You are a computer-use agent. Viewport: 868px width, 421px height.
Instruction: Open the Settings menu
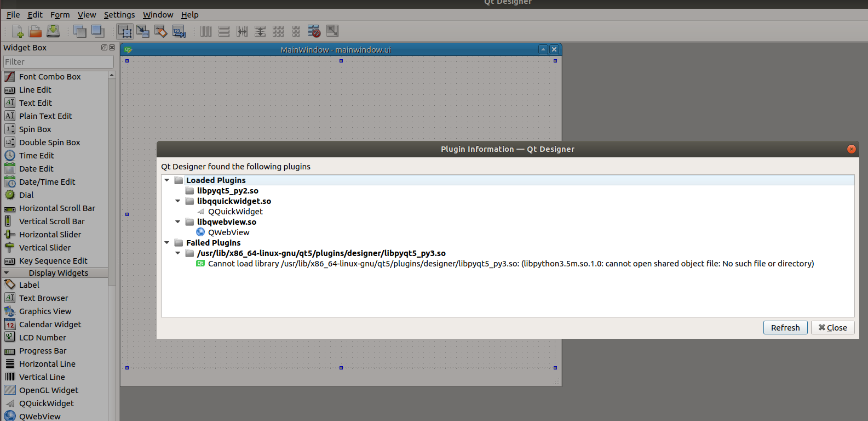coord(119,15)
